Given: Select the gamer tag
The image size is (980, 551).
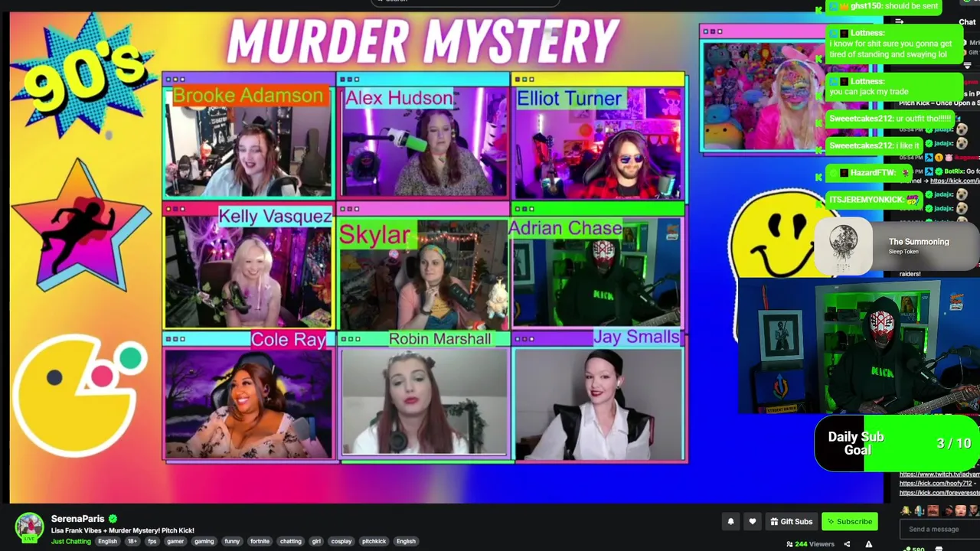Looking at the screenshot, I should [x=175, y=541].
